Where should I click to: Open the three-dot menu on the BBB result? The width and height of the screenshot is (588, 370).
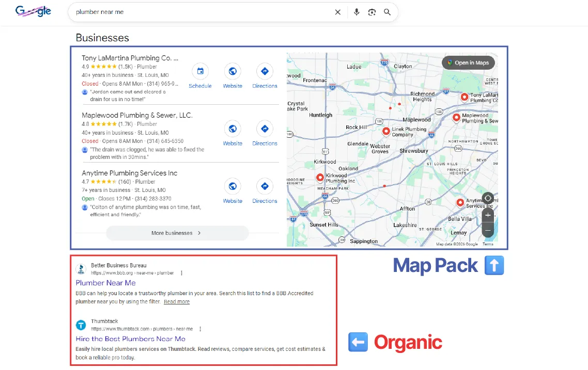(181, 272)
